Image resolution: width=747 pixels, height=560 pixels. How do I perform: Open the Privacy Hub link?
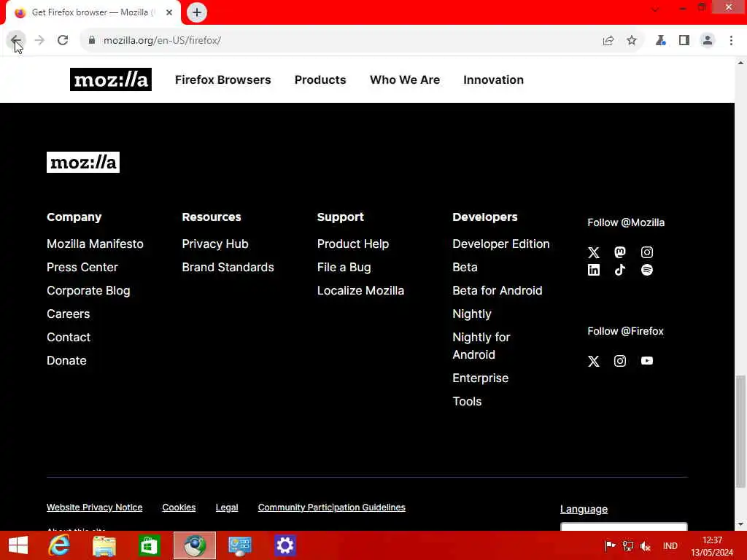[215, 244]
